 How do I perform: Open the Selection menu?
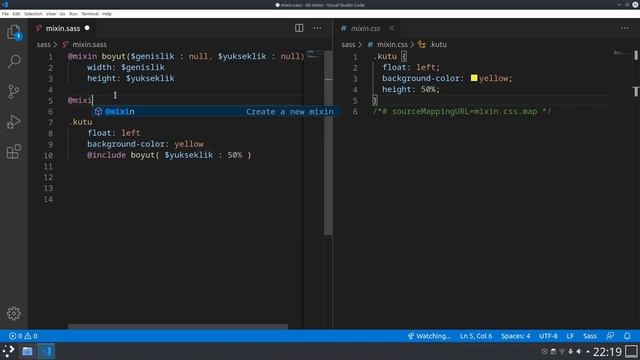tap(33, 14)
